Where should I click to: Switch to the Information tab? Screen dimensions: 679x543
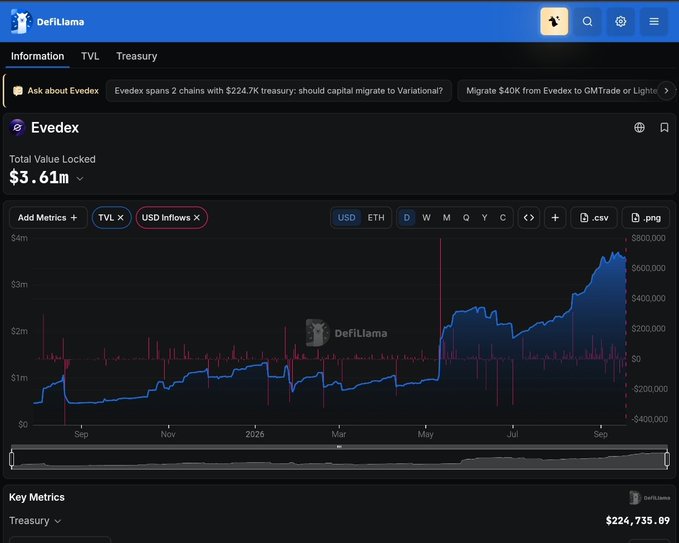(x=37, y=56)
